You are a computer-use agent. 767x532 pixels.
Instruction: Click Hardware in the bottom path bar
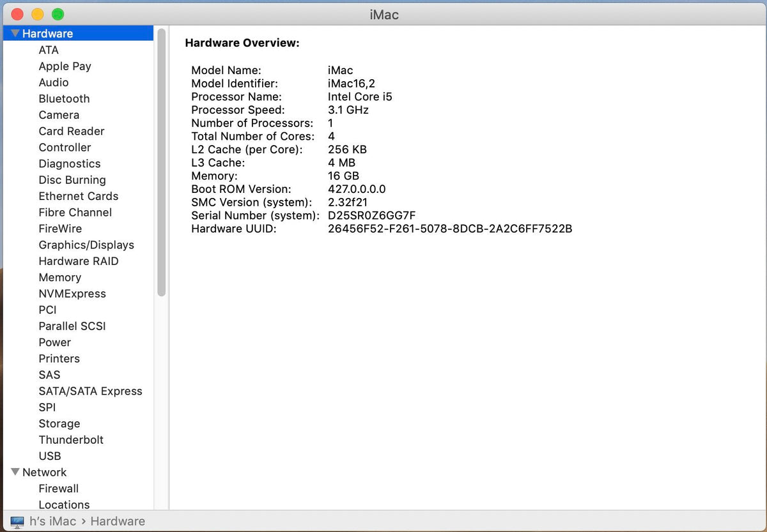[118, 521]
